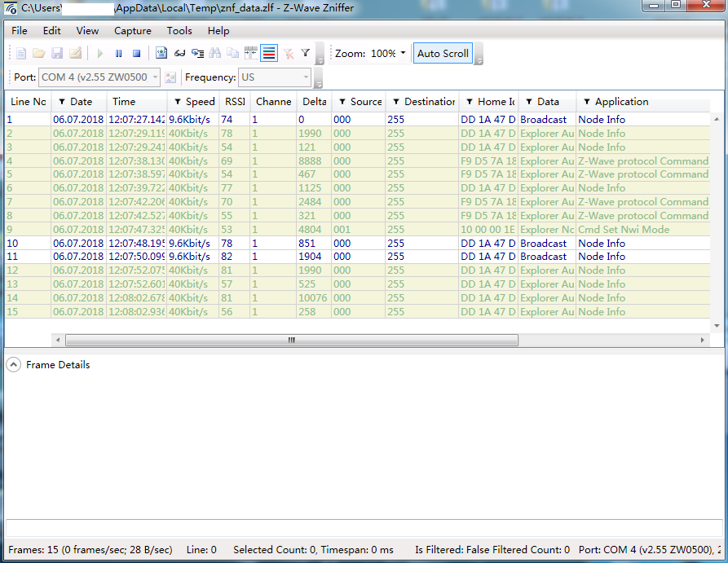The width and height of the screenshot is (728, 563).
Task: Click the go-to-line arrow list icon
Action: point(198,54)
